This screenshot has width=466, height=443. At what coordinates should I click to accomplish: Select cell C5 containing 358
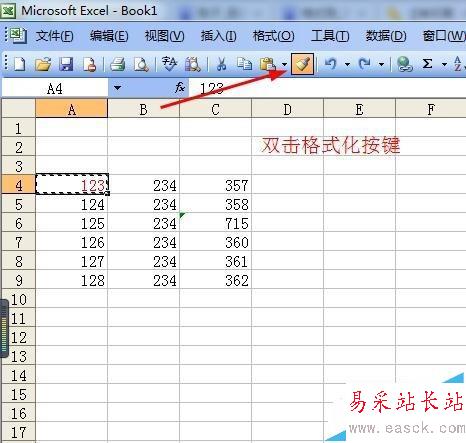tap(215, 204)
